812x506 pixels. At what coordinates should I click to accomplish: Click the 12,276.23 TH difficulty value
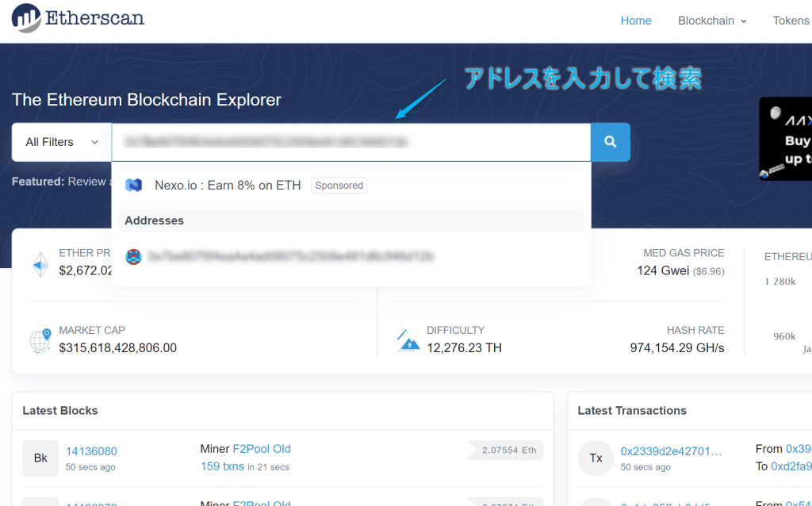point(464,347)
